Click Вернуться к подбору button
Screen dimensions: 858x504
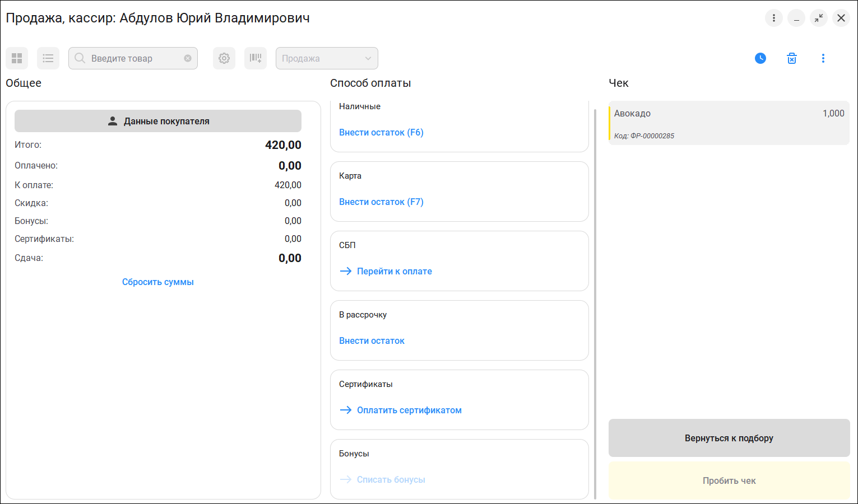729,438
